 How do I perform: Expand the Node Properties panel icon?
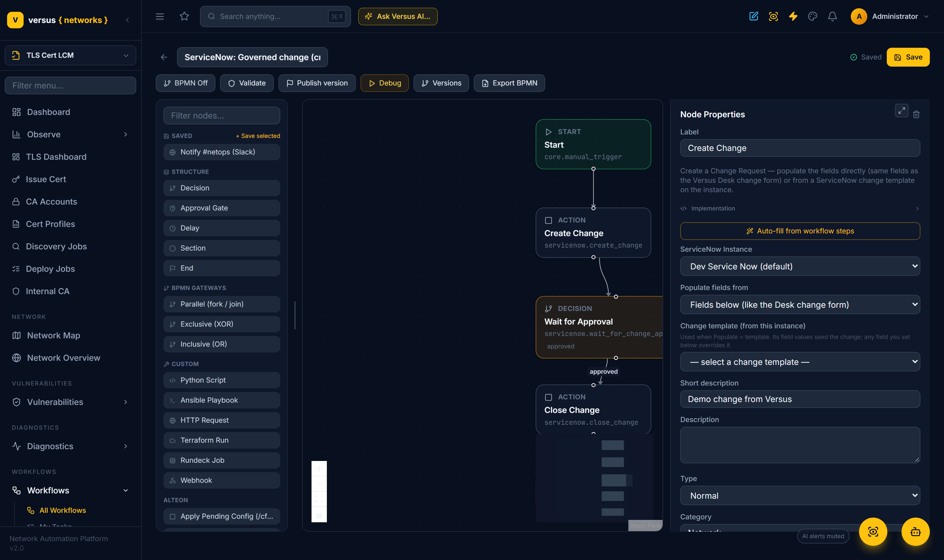coord(902,111)
